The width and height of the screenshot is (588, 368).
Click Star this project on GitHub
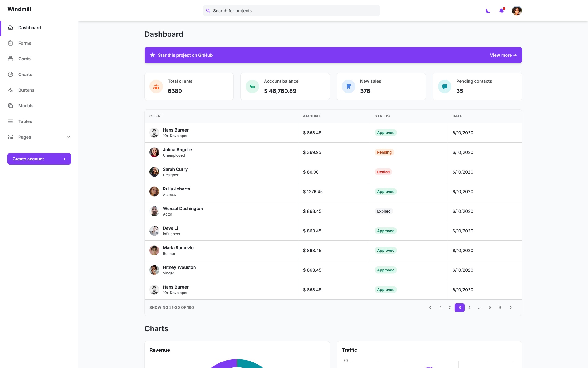pos(185,55)
